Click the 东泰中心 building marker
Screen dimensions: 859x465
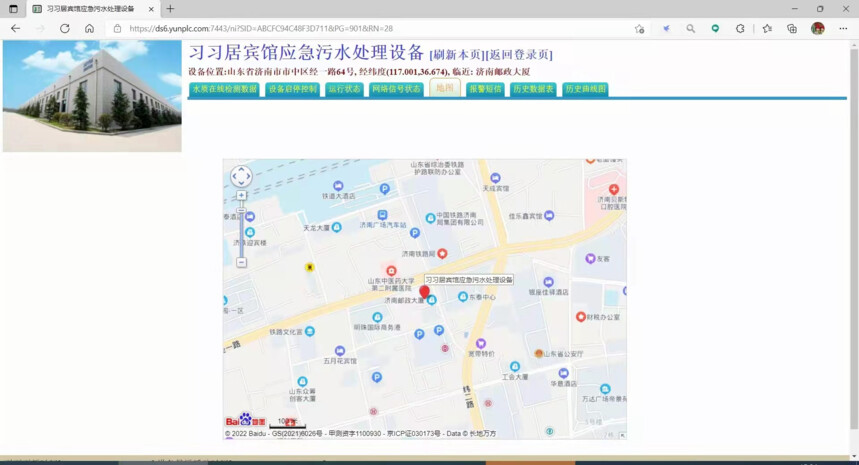[x=463, y=296]
